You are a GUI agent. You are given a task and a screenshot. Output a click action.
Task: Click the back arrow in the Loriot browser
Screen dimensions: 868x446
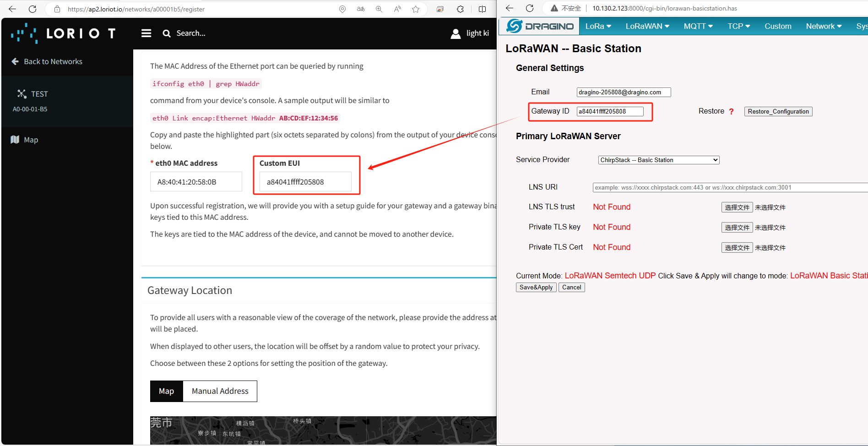tap(12, 9)
